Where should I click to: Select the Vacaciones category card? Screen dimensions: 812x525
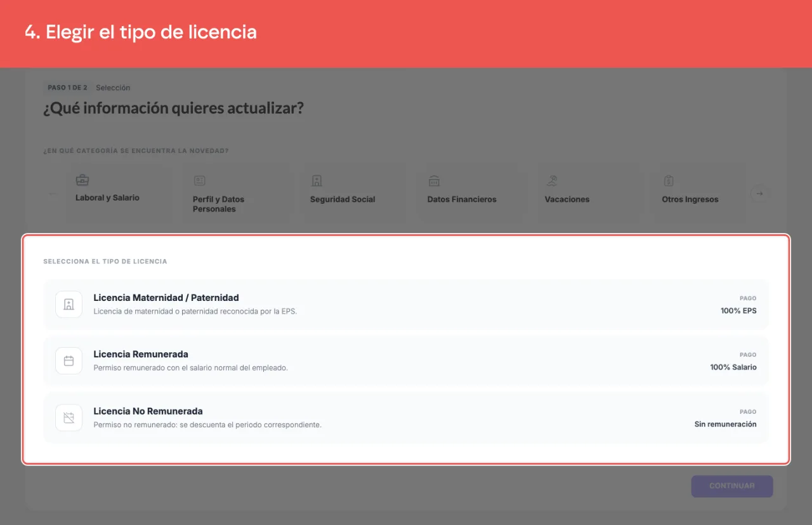coord(588,194)
